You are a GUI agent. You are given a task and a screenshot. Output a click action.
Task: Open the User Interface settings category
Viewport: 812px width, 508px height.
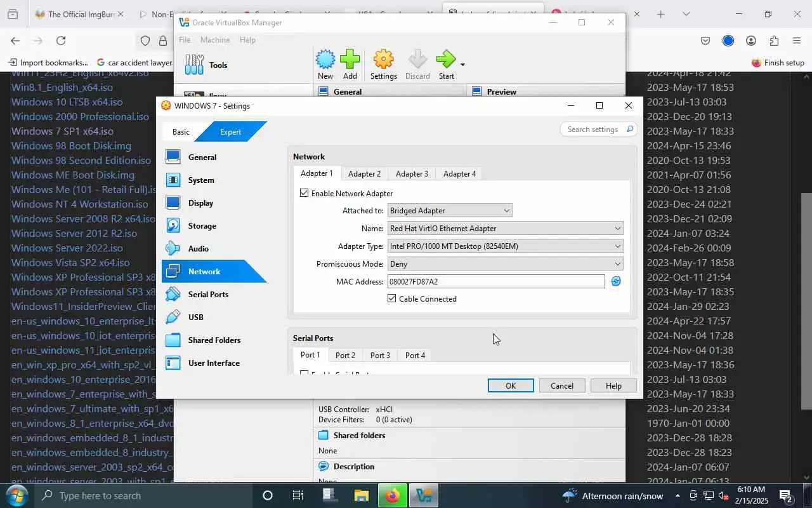click(213, 363)
